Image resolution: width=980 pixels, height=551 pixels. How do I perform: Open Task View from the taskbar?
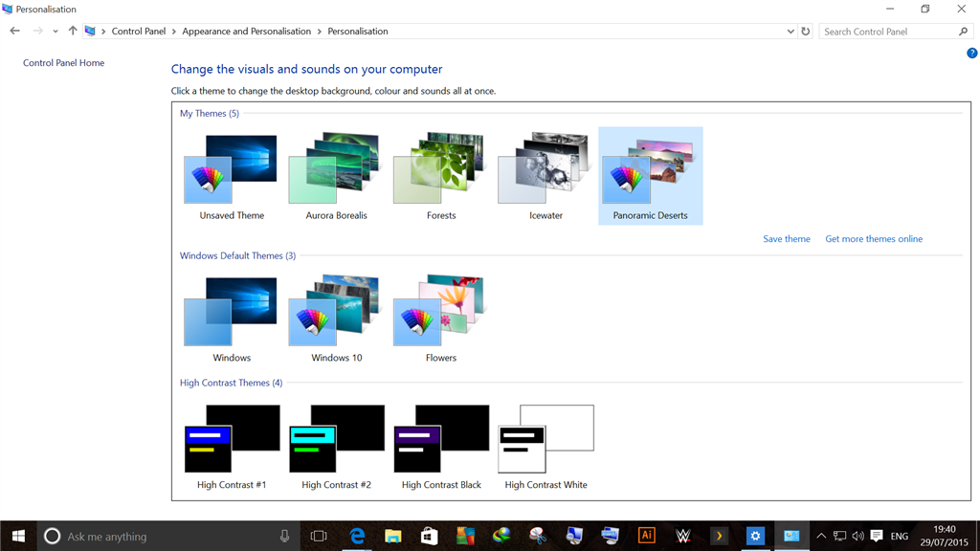[319, 536]
